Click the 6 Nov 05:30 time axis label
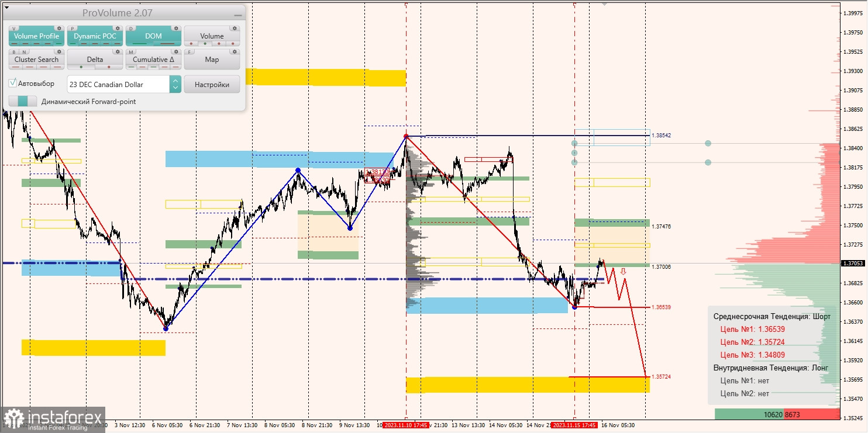Screen dimensions: 868x433 pyautogui.click(x=167, y=425)
